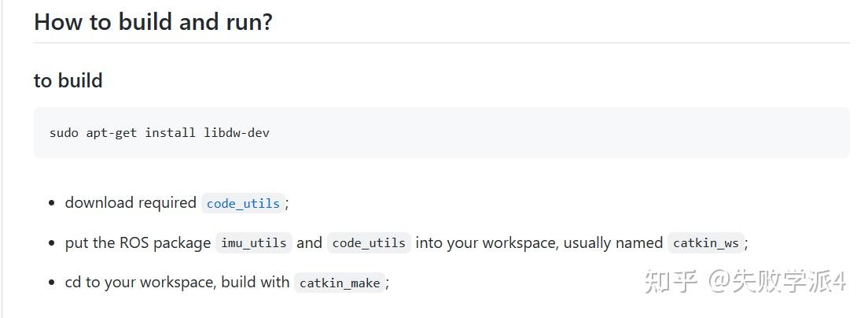Click the word "sudo" in the code block
868x318 pixels.
point(64,132)
